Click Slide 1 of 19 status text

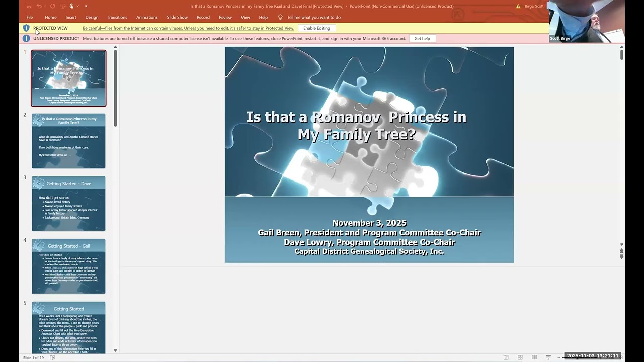[x=33, y=357]
